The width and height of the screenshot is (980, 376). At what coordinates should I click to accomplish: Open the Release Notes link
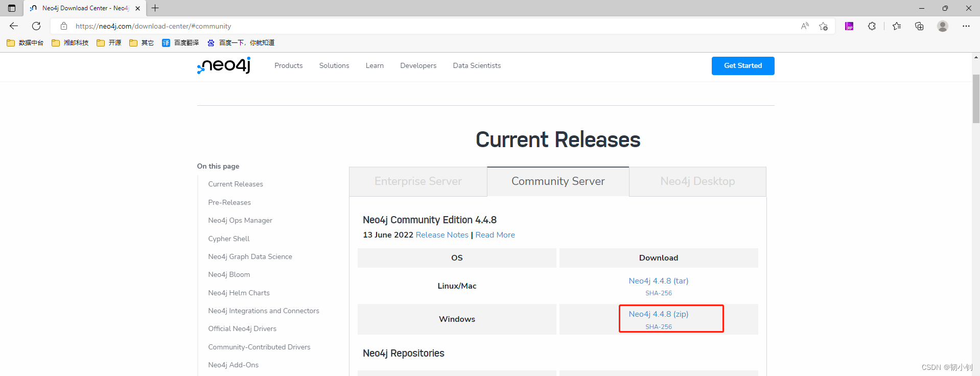(x=442, y=235)
